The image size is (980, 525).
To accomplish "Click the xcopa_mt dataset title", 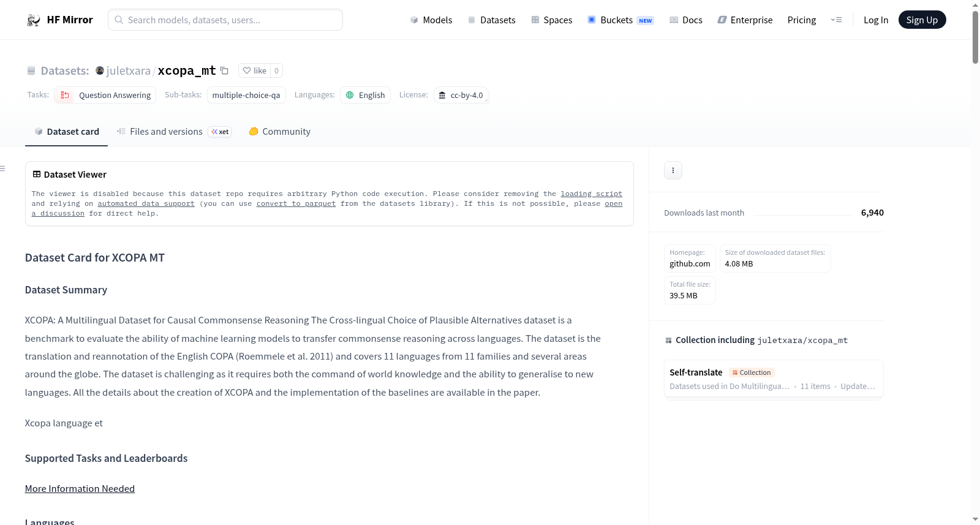I will pyautogui.click(x=187, y=70).
